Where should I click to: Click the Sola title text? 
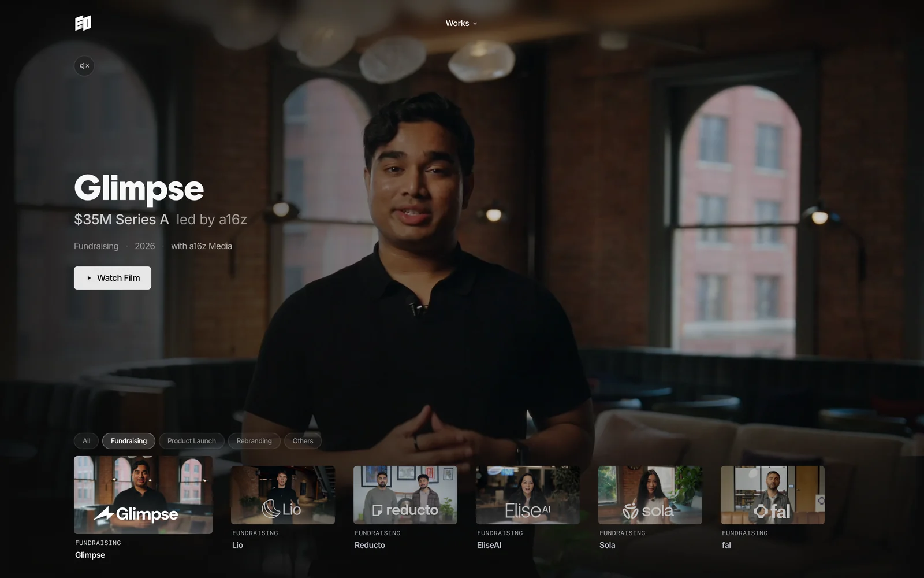608,545
